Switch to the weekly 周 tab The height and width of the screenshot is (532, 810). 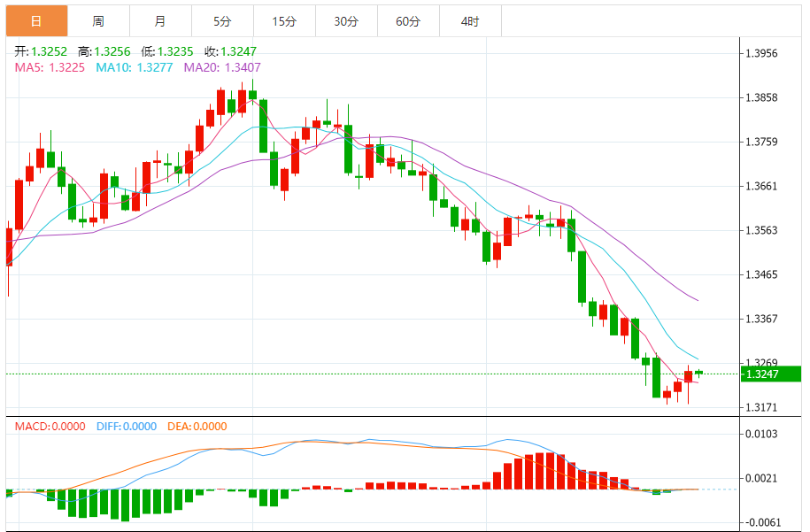tap(98, 21)
